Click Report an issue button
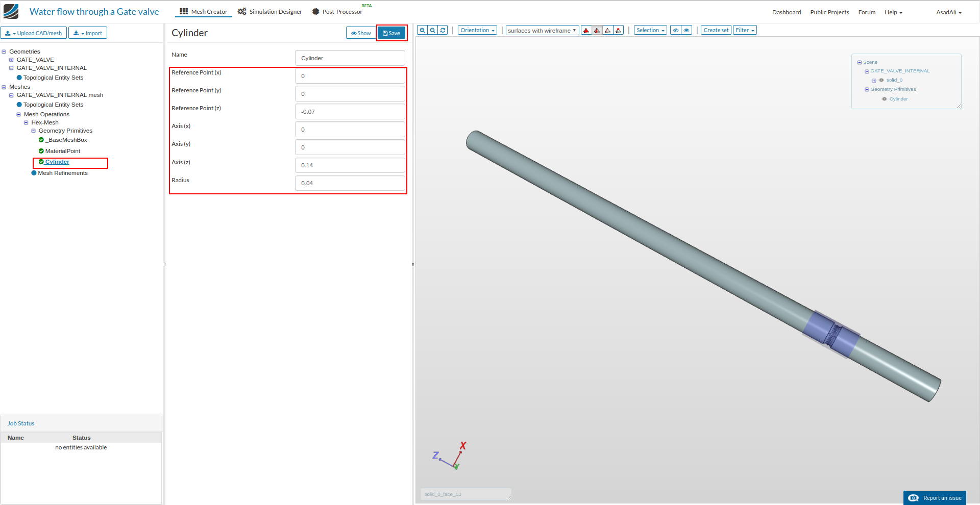The image size is (980, 505). pyautogui.click(x=935, y=498)
